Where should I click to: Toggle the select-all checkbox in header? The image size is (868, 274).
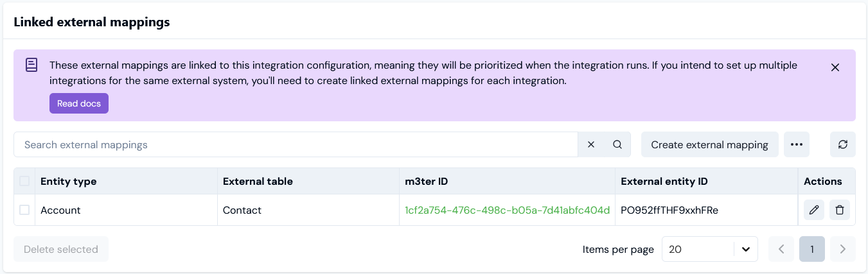(24, 181)
